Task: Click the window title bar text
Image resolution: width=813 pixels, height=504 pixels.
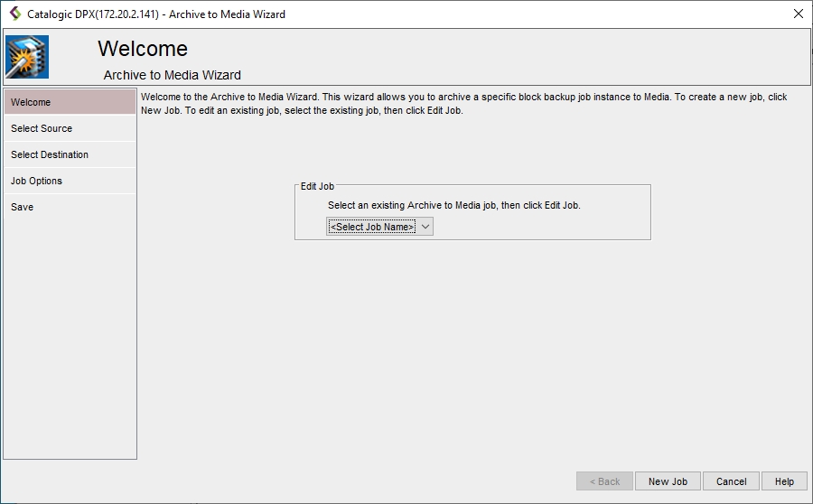Action: (x=156, y=14)
